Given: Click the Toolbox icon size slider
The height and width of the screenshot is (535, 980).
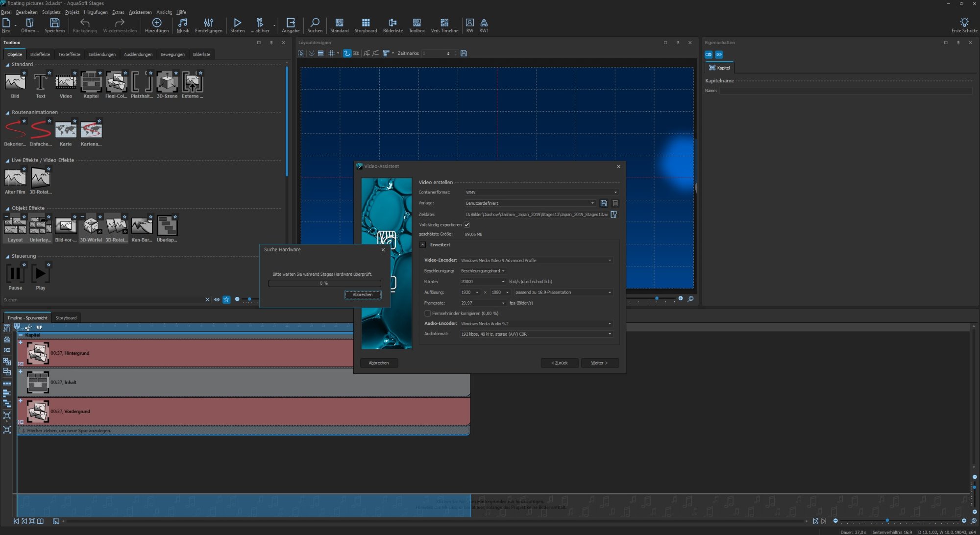Looking at the screenshot, I should click(249, 299).
